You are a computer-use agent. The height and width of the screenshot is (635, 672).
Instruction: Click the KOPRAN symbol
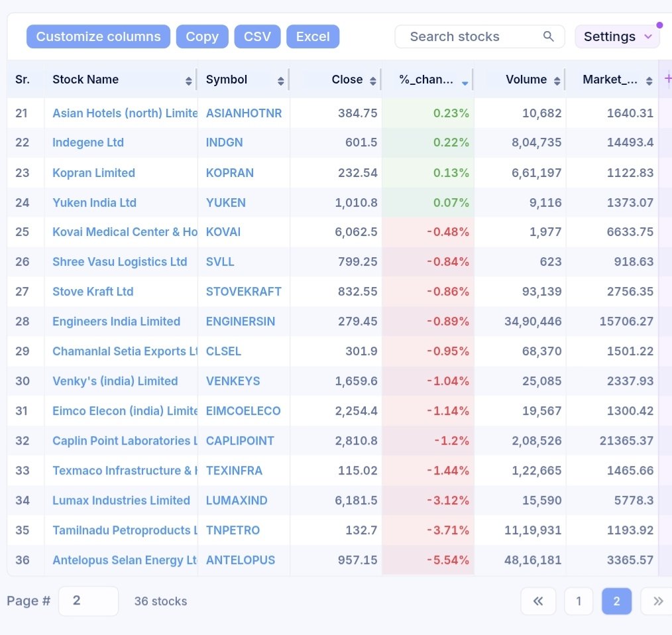click(x=230, y=173)
